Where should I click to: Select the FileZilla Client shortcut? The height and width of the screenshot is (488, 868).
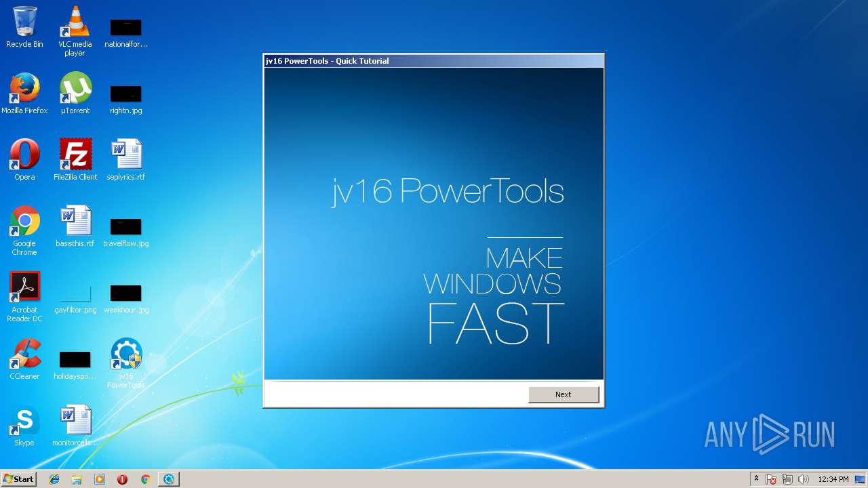point(75,160)
